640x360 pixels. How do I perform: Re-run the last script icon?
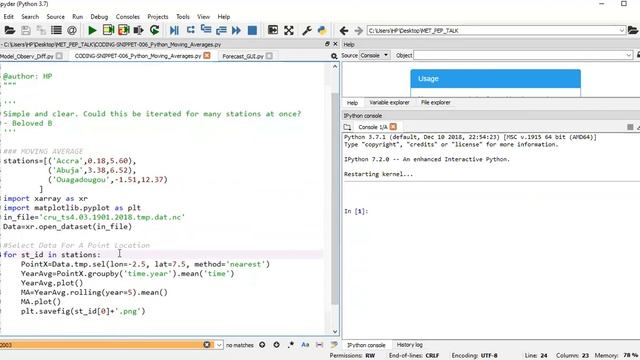(x=154, y=30)
